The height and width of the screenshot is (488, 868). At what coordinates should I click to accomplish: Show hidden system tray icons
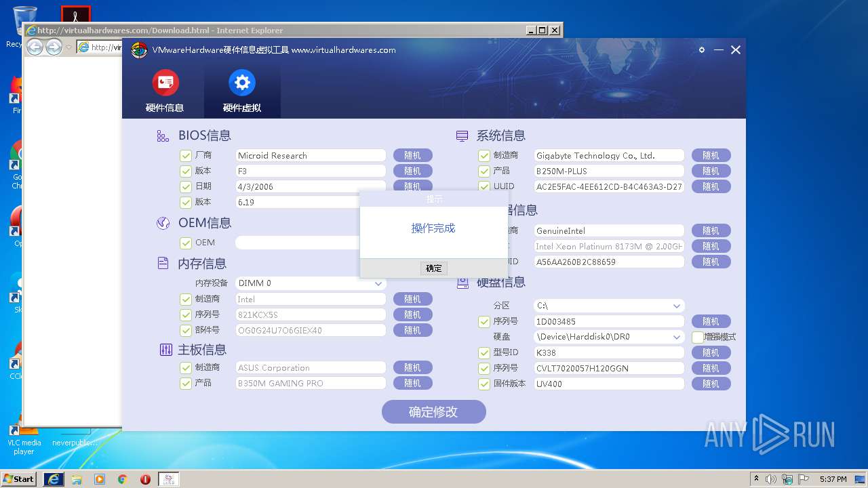[756, 479]
